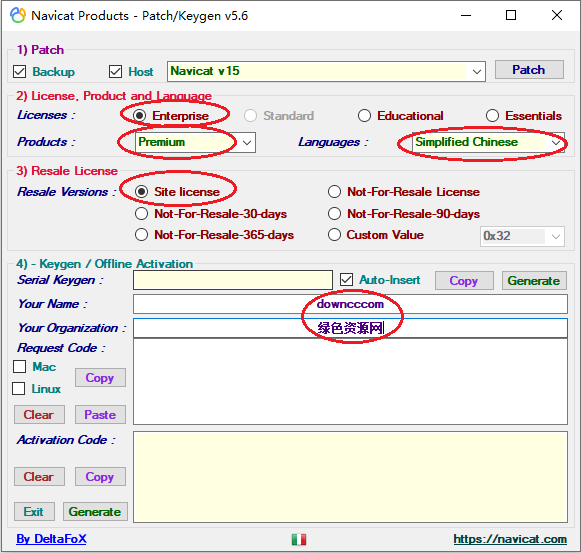This screenshot has width=581, height=553.
Task: Choose the Essentials license option
Action: [492, 116]
